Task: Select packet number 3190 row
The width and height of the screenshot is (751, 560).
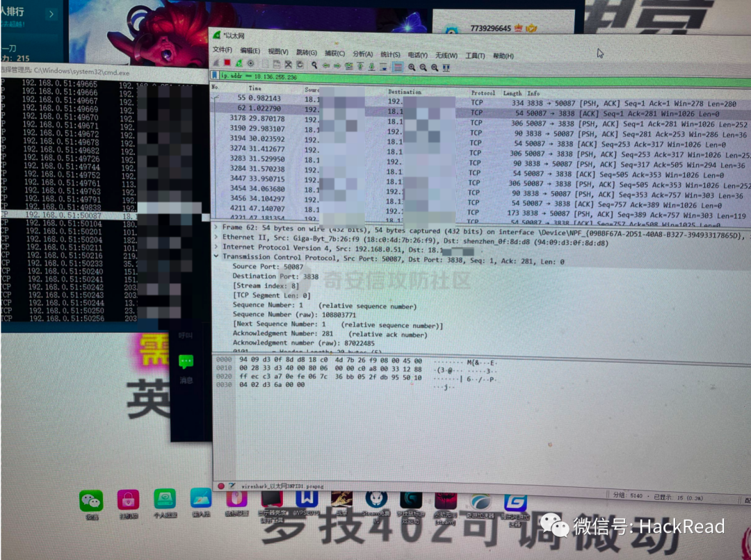Action: coord(481,131)
